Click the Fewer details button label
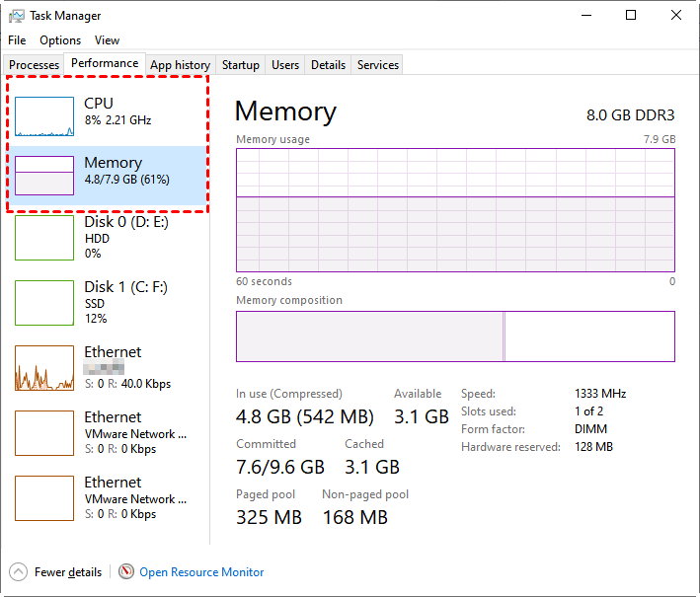Screen dimensions: 700x597 point(68,572)
